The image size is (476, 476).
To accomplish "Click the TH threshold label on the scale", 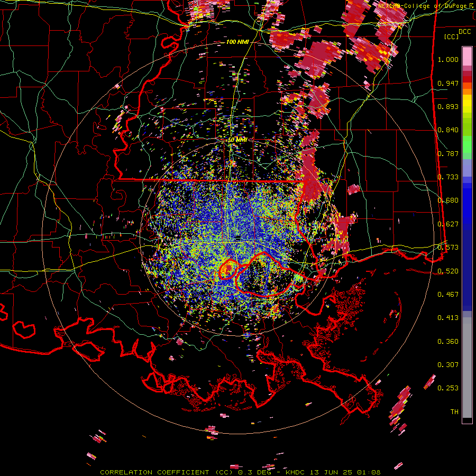I will pyautogui.click(x=454, y=412).
